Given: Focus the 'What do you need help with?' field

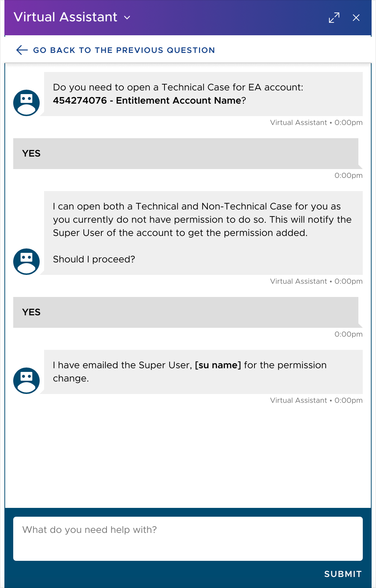Looking at the screenshot, I should [188, 539].
